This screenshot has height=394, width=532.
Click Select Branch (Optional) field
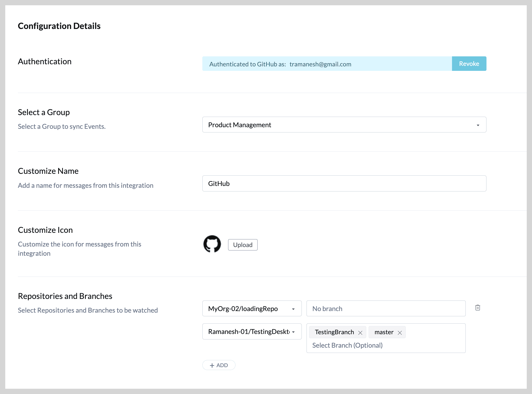(x=347, y=345)
